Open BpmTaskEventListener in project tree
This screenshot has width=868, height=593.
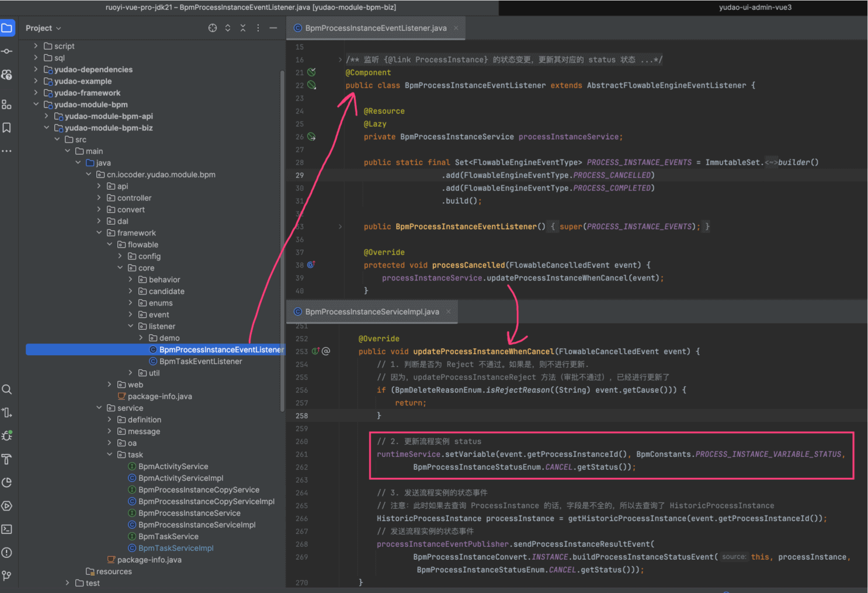(x=200, y=362)
